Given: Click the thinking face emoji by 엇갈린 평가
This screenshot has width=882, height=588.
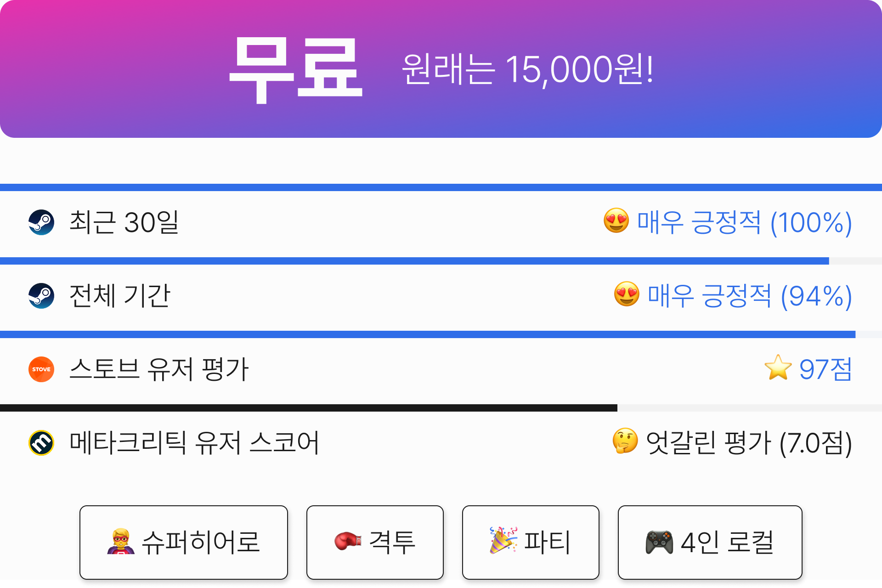Looking at the screenshot, I should pos(625,441).
